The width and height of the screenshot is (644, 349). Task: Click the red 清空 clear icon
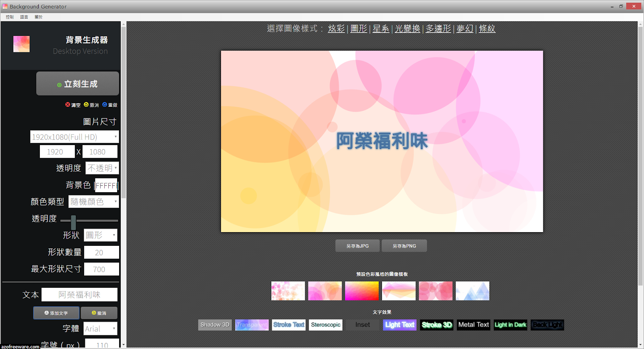pyautogui.click(x=68, y=104)
